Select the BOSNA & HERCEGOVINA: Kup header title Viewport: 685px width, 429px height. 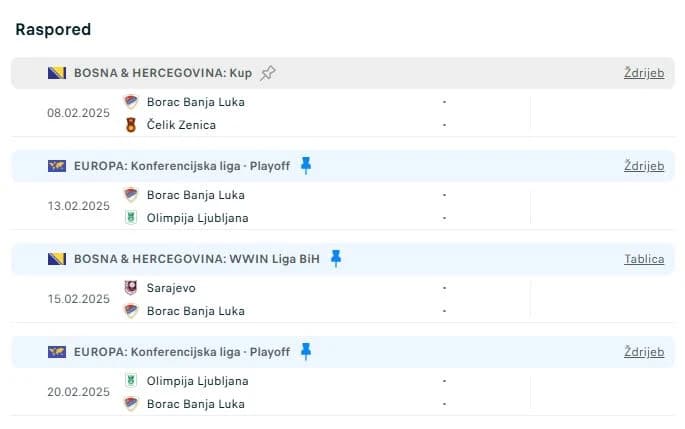(163, 73)
